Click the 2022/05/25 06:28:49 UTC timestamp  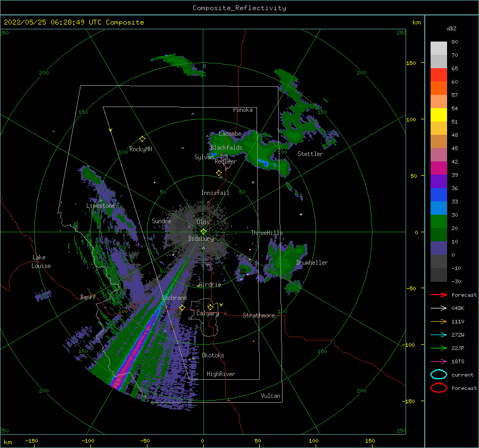73,22
